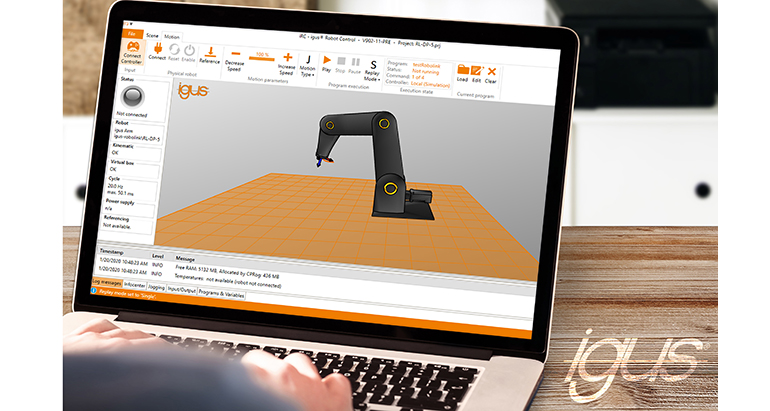Select the 'Temperatures: not available' log message
This screenshot has width=770, height=411.
228,281
